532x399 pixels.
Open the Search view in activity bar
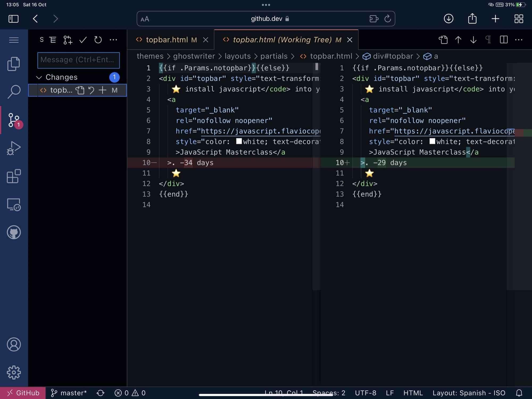pos(14,92)
